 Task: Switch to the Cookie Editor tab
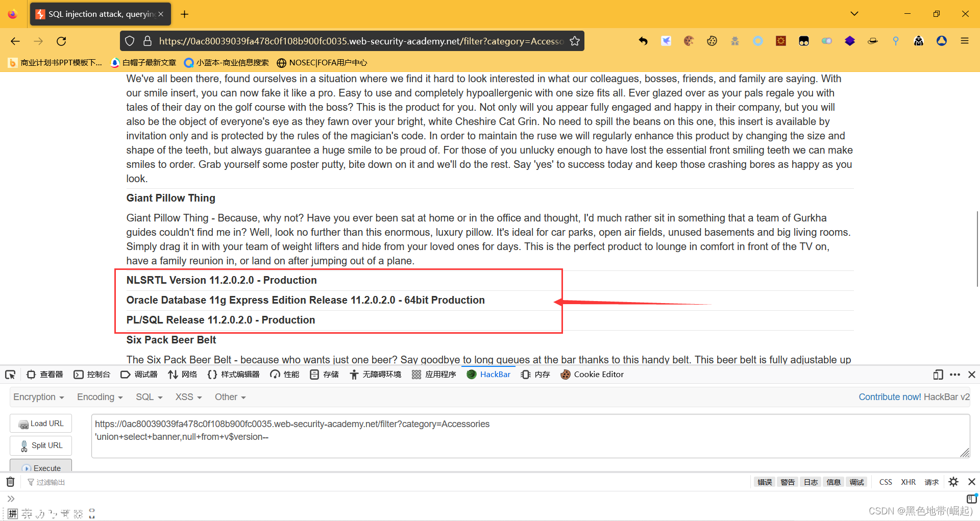(592, 375)
